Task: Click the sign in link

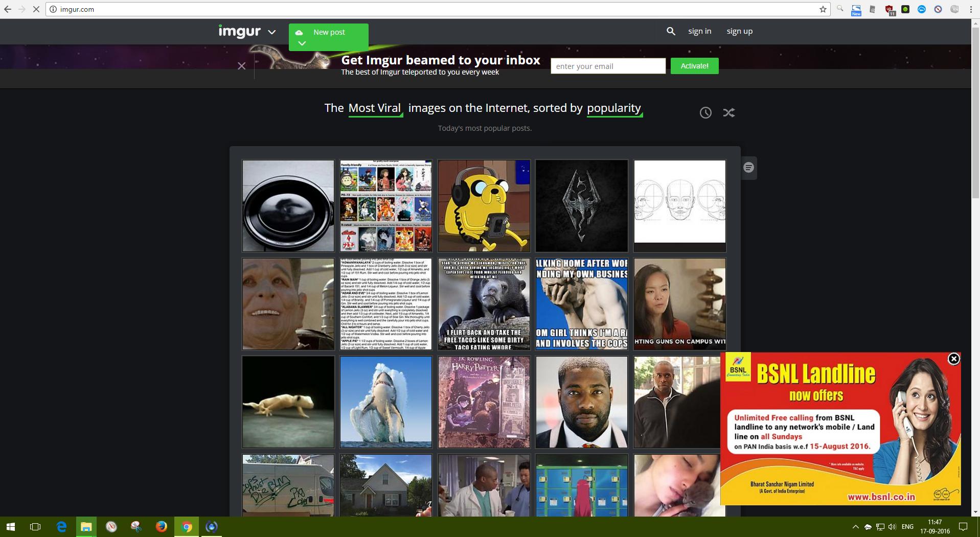Action: pos(699,31)
